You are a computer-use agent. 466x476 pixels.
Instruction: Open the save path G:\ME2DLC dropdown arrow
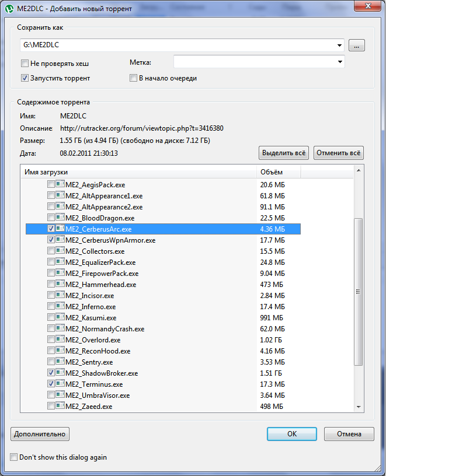pyautogui.click(x=339, y=45)
